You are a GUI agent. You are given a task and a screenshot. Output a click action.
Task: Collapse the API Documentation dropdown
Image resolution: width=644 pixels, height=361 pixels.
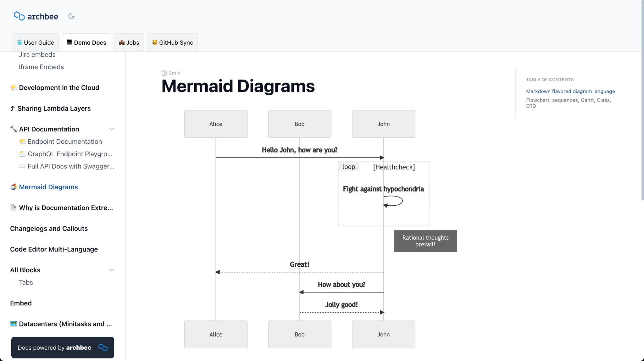(x=111, y=129)
